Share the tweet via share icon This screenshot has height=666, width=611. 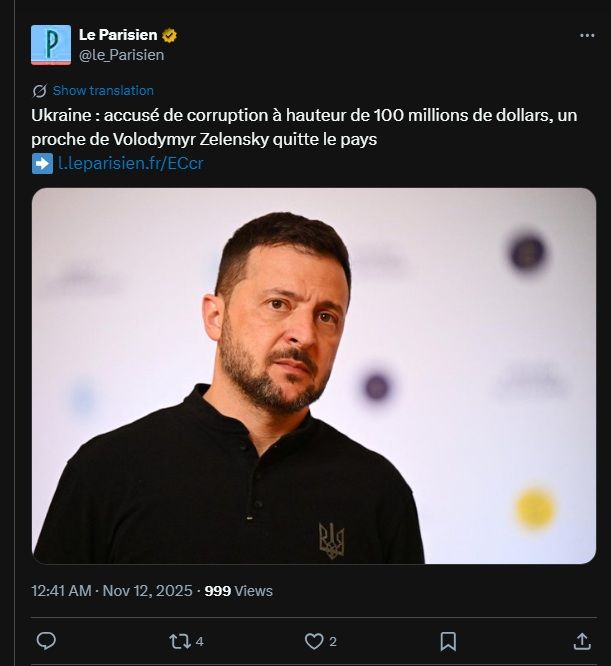point(582,641)
